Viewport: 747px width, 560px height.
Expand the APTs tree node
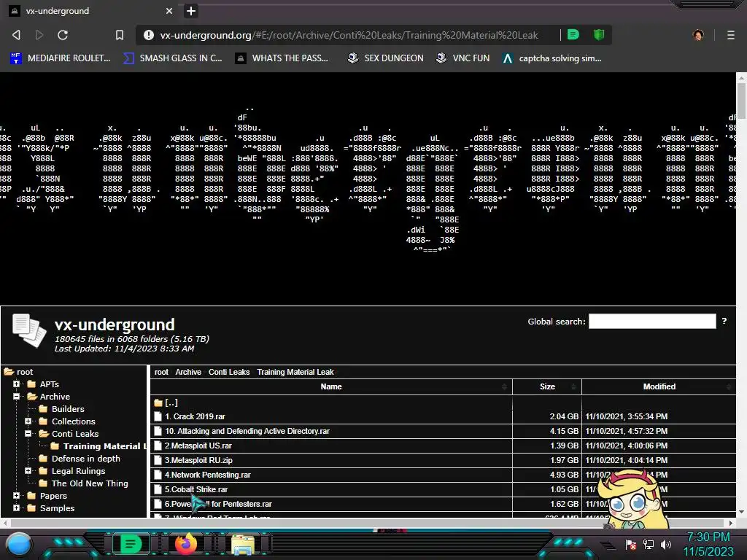pyautogui.click(x=16, y=384)
